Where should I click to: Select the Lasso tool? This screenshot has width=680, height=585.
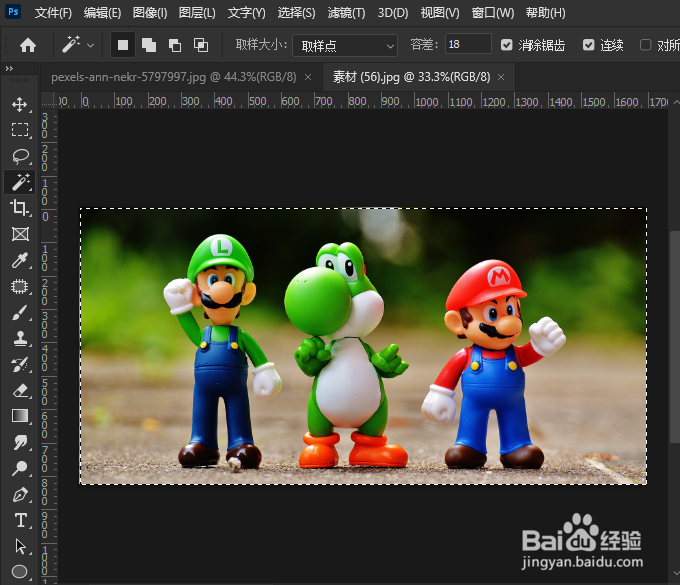20,156
